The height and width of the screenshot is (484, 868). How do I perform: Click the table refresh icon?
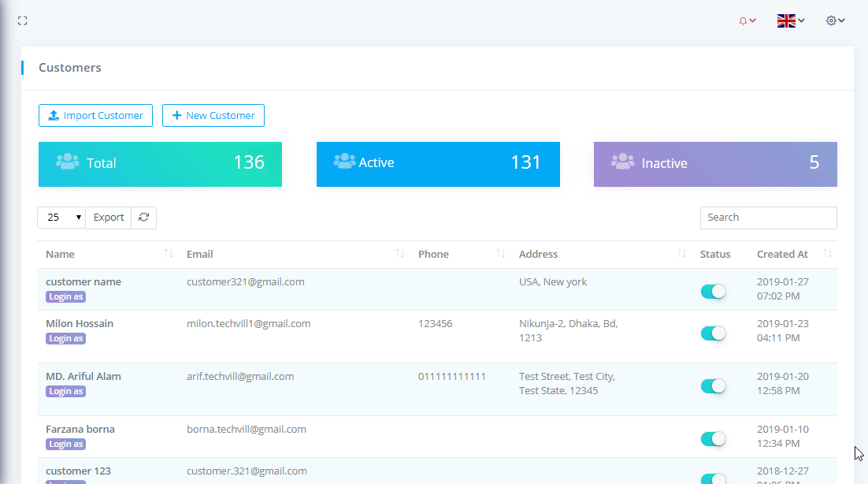[x=143, y=218]
